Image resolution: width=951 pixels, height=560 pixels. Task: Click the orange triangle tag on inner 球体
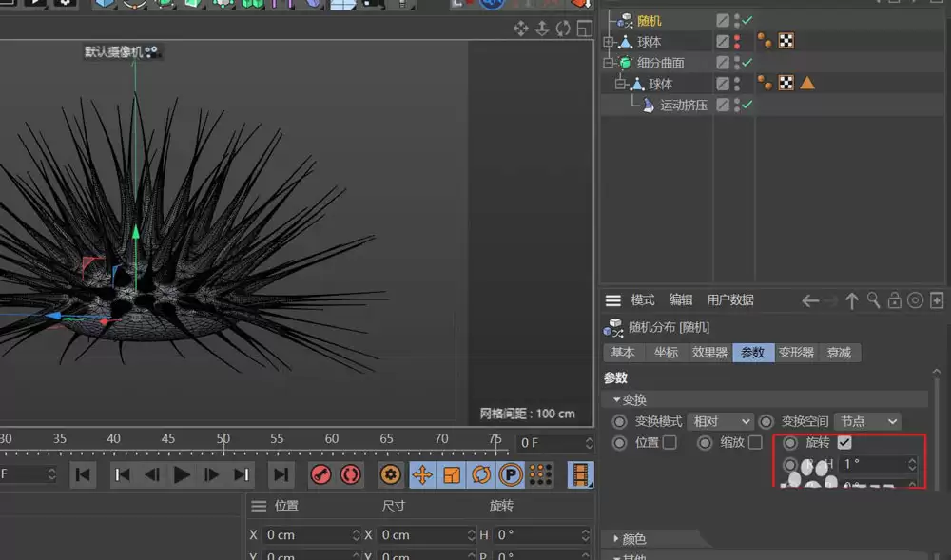point(806,83)
